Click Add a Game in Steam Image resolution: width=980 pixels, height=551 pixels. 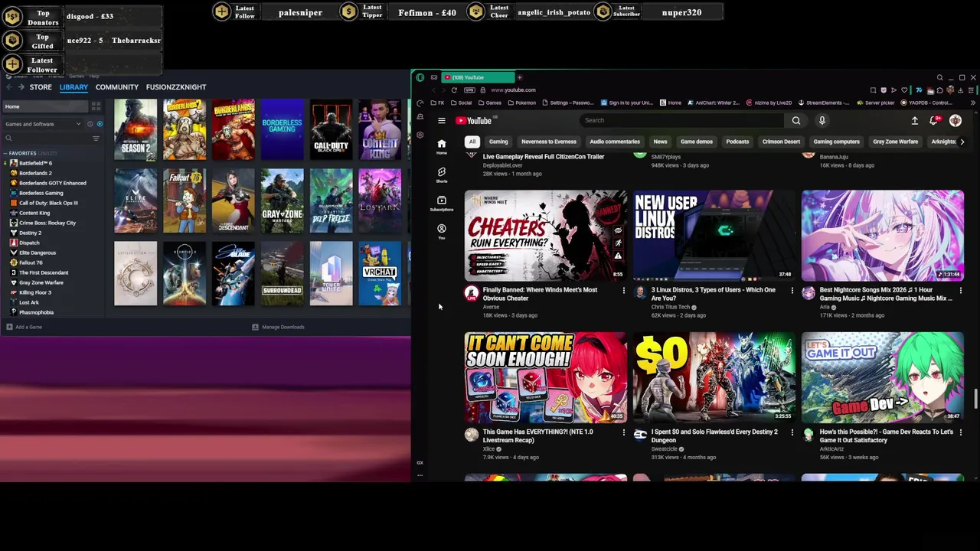click(x=24, y=328)
